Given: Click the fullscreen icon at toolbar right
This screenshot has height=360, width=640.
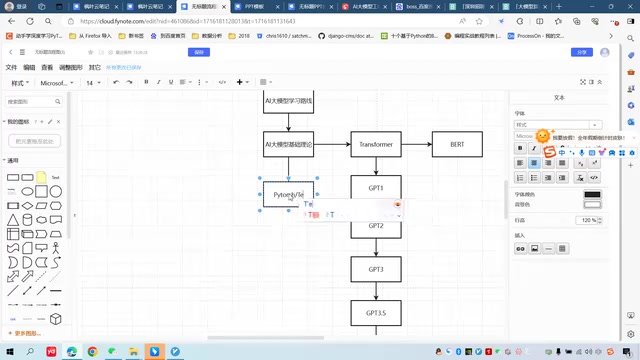Looking at the screenshot, I should pyautogui.click(x=583, y=82).
